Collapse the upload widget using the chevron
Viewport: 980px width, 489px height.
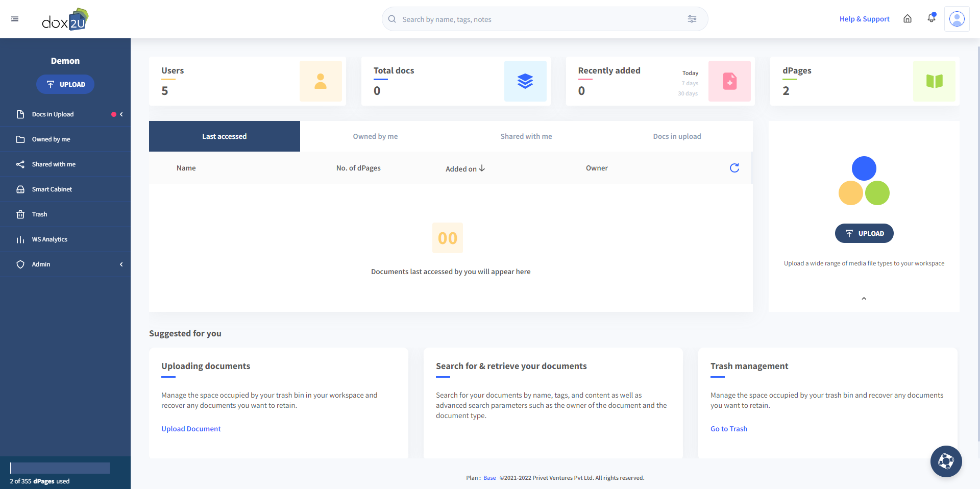point(864,298)
